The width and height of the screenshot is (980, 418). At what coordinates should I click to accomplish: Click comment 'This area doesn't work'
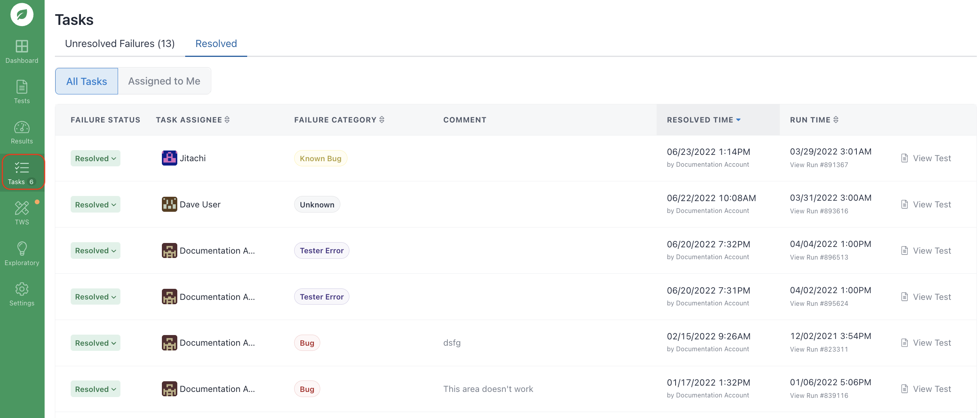coord(488,389)
